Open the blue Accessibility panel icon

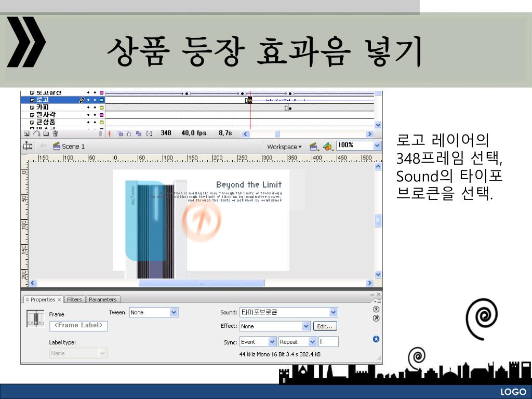coord(376,339)
